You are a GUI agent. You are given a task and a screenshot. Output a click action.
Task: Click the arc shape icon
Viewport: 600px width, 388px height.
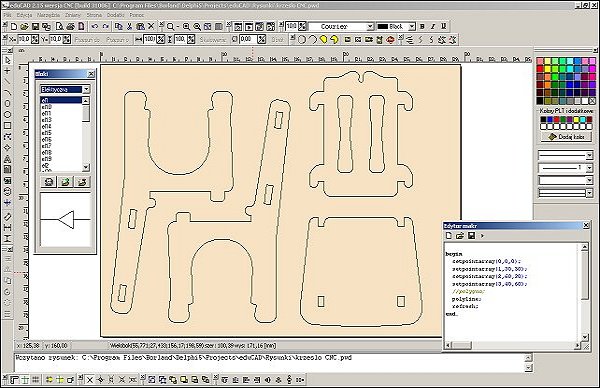click(313, 39)
